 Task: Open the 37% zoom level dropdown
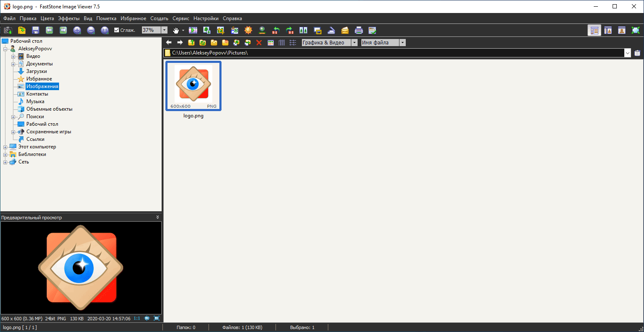(x=165, y=30)
